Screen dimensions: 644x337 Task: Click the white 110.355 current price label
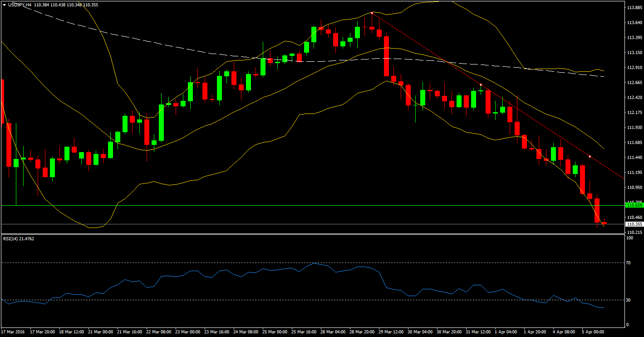click(634, 224)
